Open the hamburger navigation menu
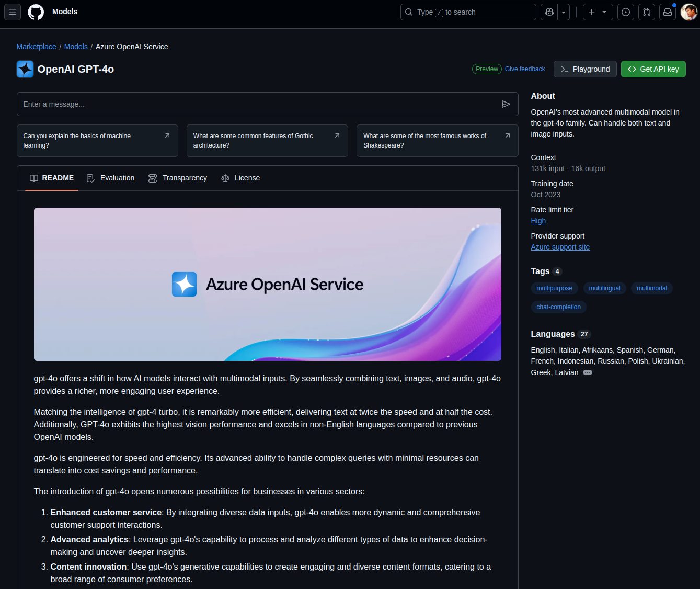700x589 pixels. tap(13, 12)
